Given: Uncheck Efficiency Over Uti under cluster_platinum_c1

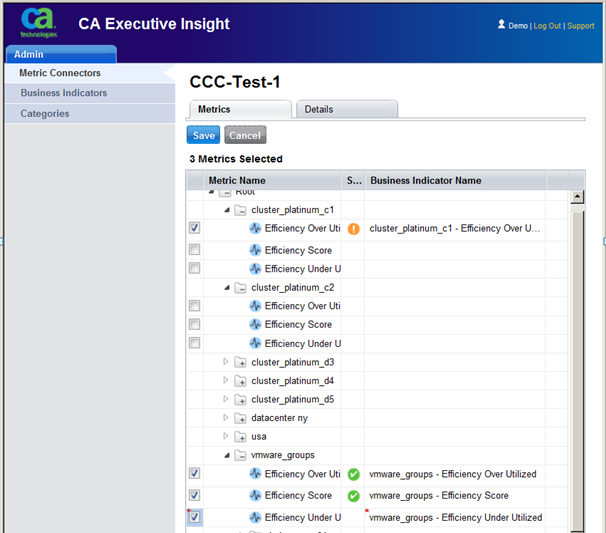Looking at the screenshot, I should (194, 228).
